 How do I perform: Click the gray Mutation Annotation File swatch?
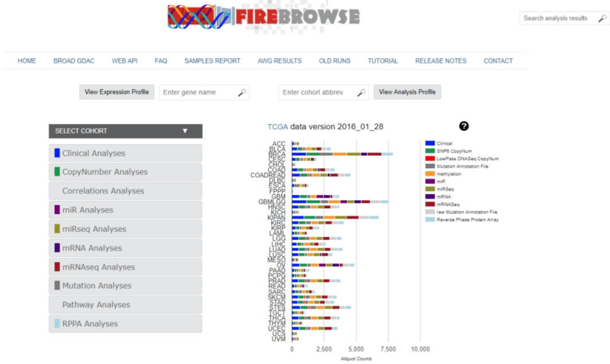click(x=430, y=166)
